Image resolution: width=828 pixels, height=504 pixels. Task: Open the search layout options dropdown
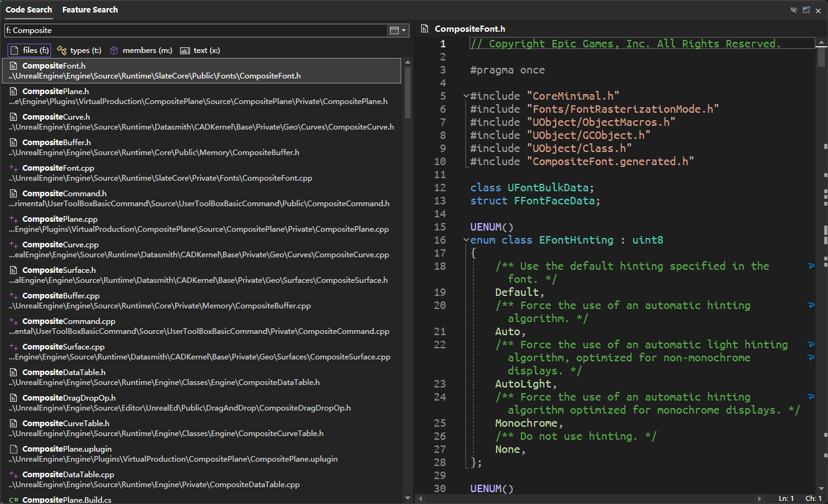click(397, 30)
